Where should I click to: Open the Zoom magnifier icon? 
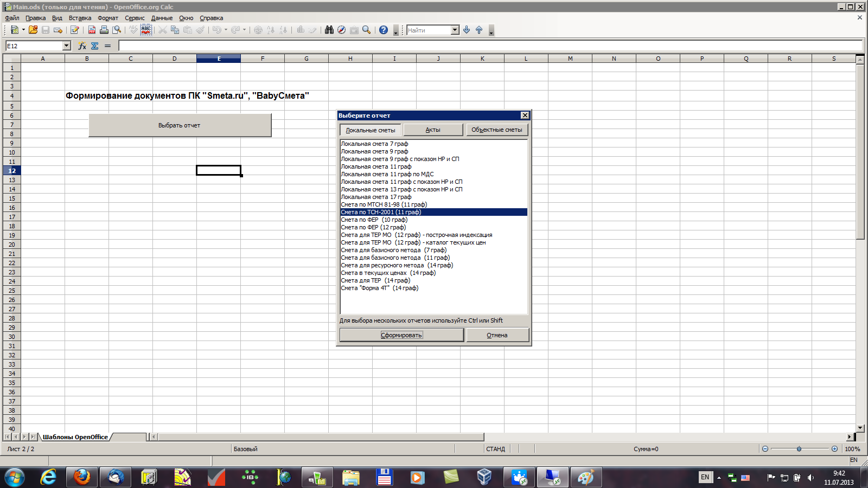coord(366,30)
